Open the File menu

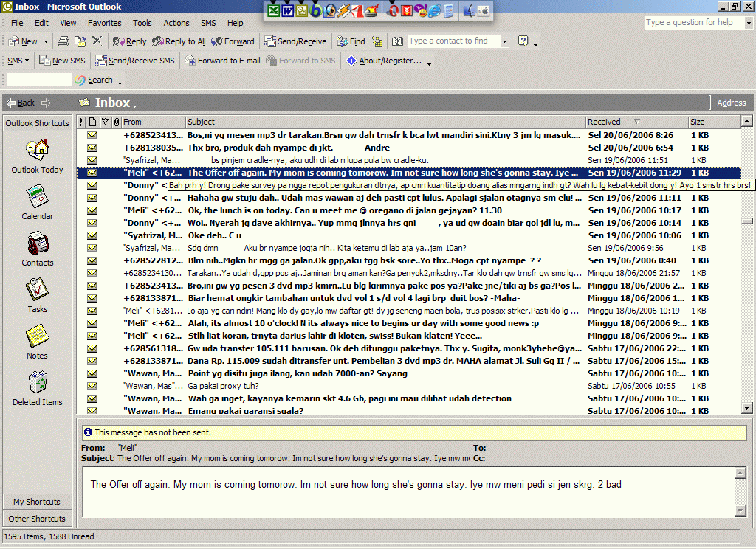[x=17, y=23]
